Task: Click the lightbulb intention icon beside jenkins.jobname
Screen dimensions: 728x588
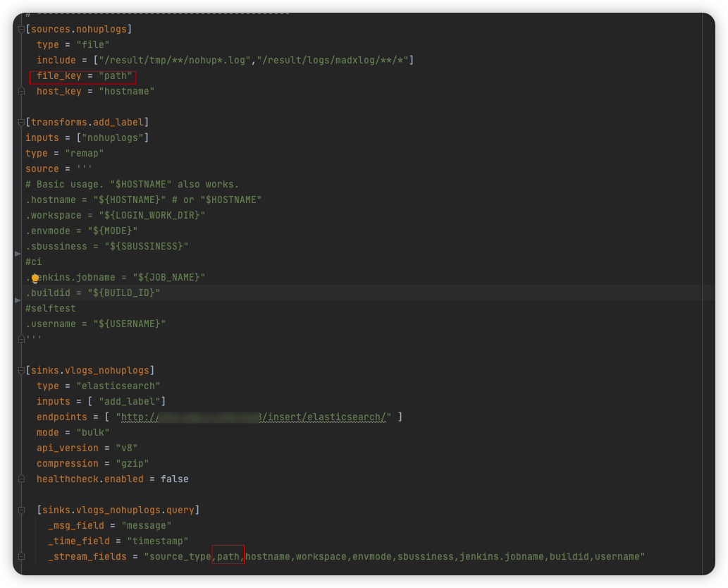Action: pos(35,278)
